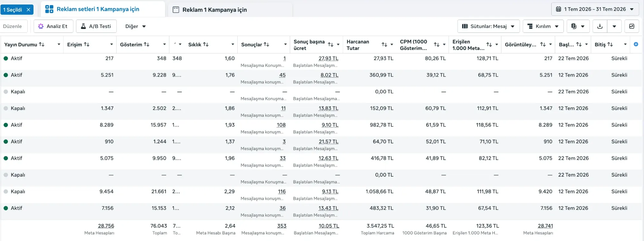Open the reports icon dropdown

pyautogui.click(x=578, y=26)
